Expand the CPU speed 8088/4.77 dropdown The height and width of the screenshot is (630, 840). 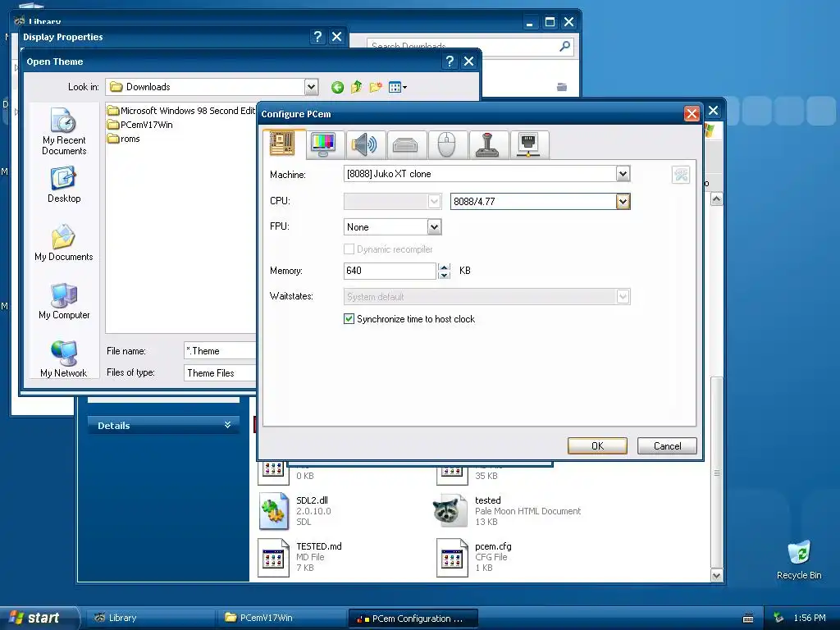[x=623, y=202]
